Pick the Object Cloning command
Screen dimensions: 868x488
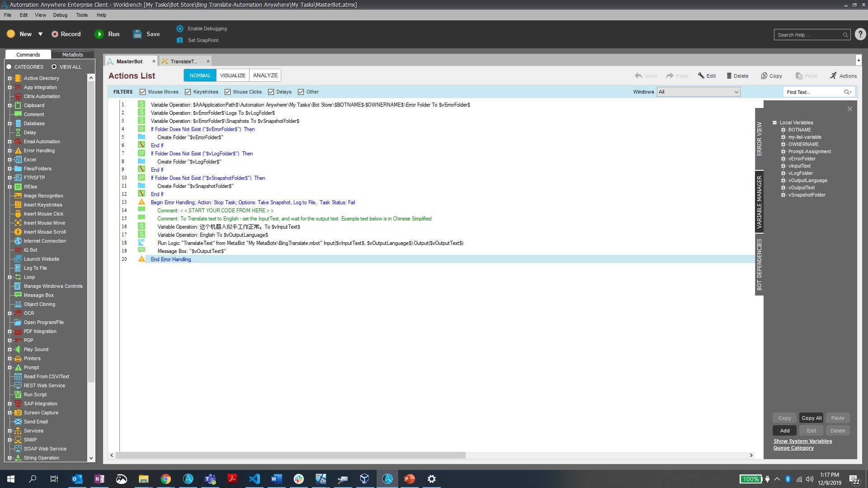pos(39,304)
